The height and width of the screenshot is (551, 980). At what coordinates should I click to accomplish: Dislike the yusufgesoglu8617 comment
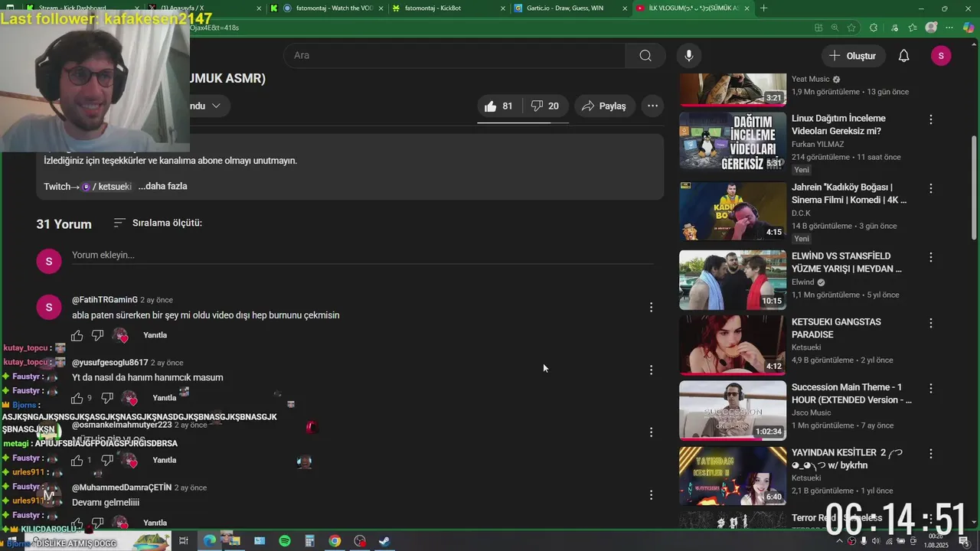point(107,398)
